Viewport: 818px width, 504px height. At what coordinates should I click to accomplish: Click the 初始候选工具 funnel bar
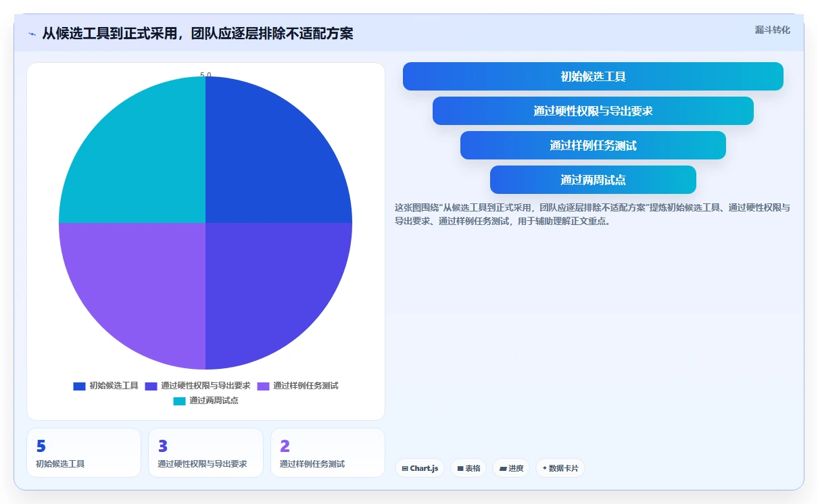[x=593, y=76]
